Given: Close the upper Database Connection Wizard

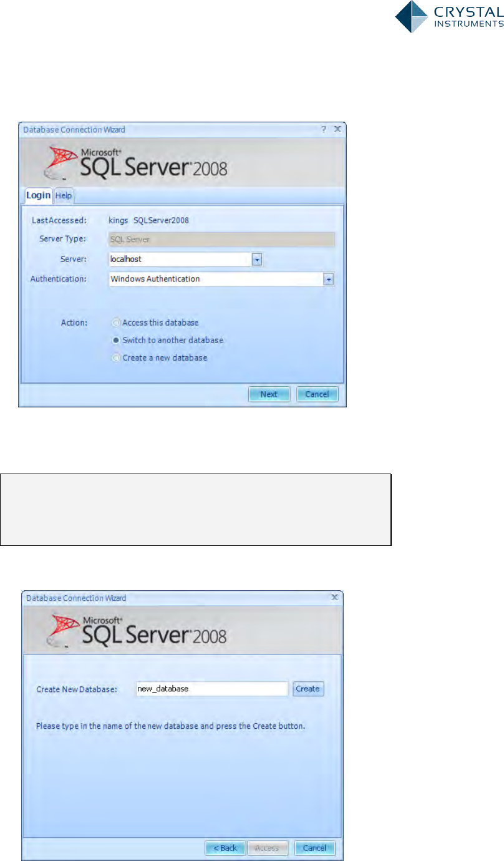Looking at the screenshot, I should click(x=337, y=129).
